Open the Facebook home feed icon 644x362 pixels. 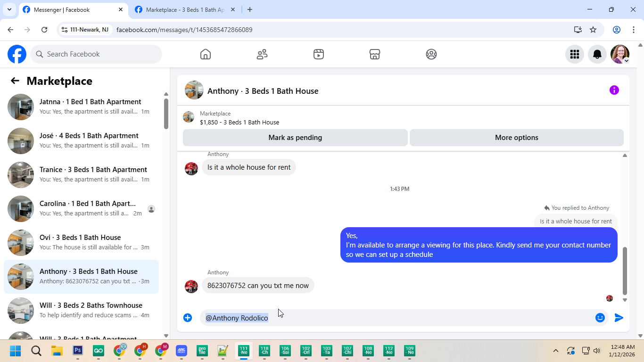point(206,54)
